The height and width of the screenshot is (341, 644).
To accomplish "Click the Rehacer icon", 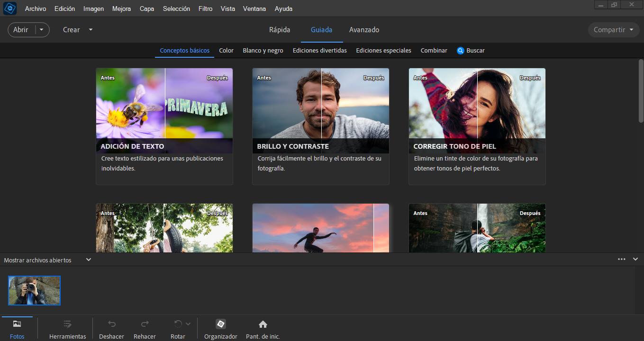I will click(145, 324).
